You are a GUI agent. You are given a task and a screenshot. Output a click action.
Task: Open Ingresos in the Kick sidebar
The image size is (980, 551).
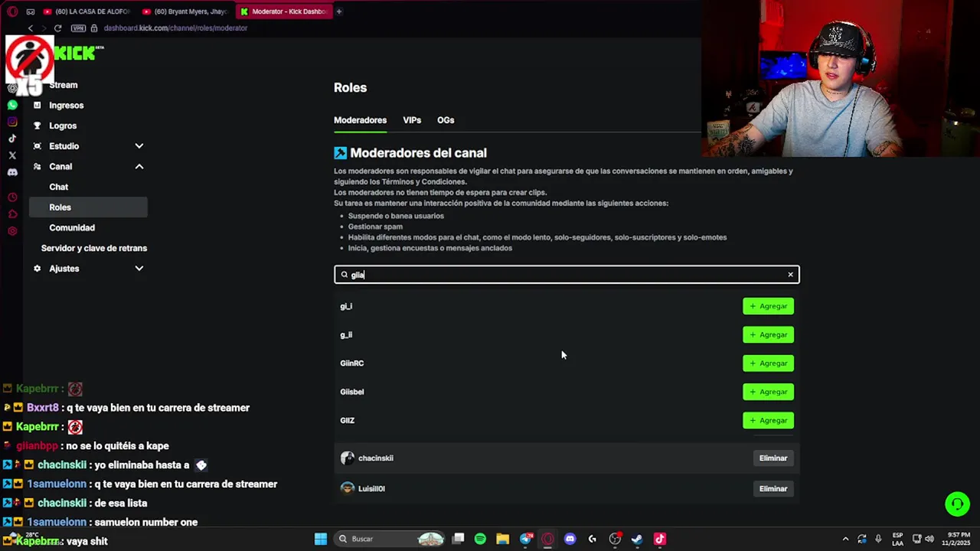[67, 106]
